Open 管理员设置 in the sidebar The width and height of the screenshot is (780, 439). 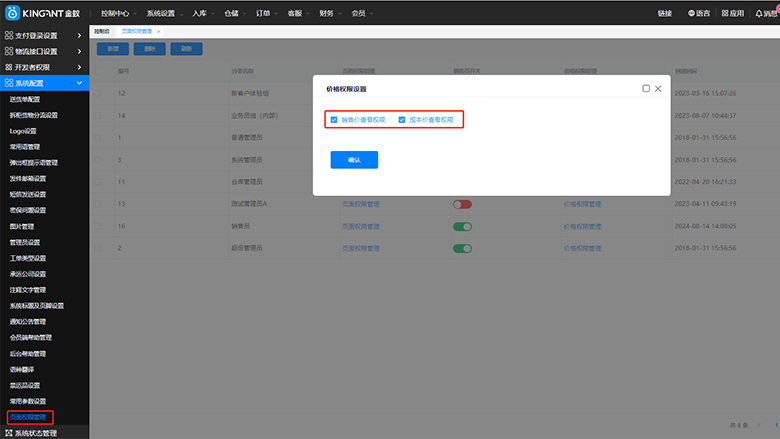point(25,242)
